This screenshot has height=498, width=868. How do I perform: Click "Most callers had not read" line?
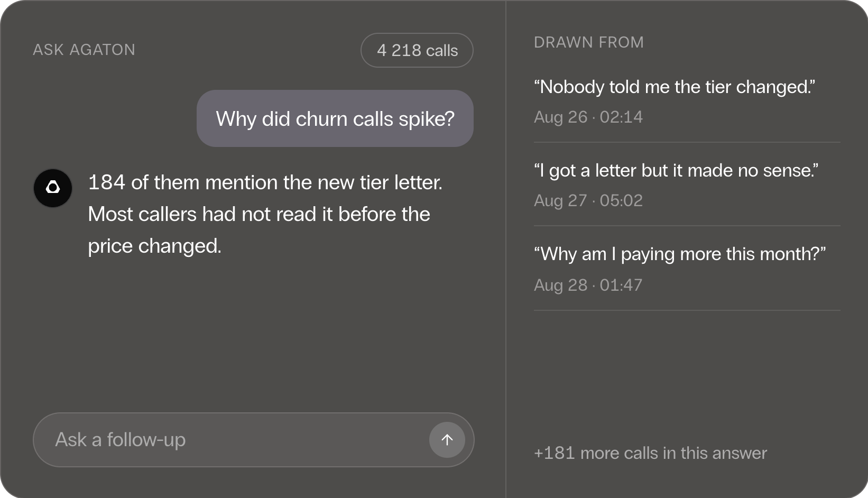(x=259, y=214)
